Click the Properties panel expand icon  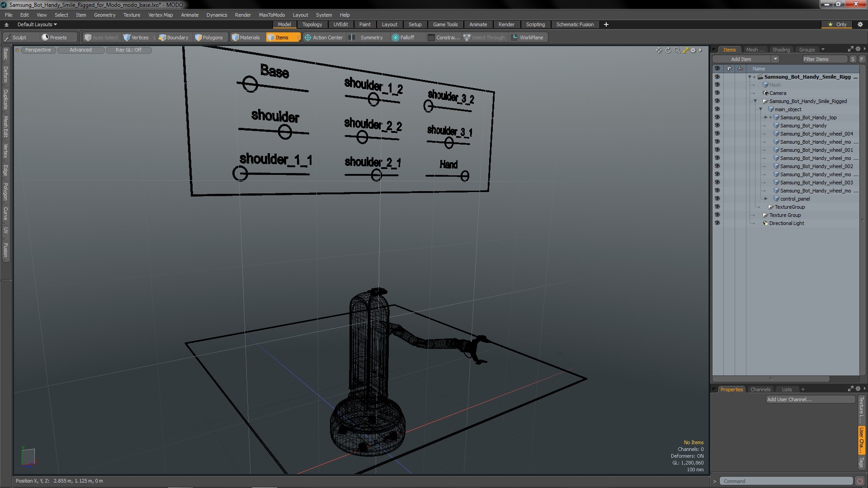tap(850, 389)
